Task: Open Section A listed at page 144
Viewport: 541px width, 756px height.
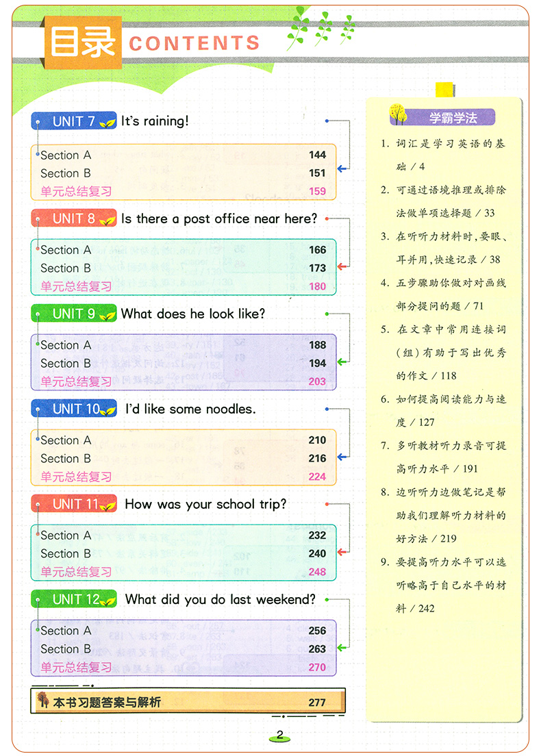Action: (66, 155)
